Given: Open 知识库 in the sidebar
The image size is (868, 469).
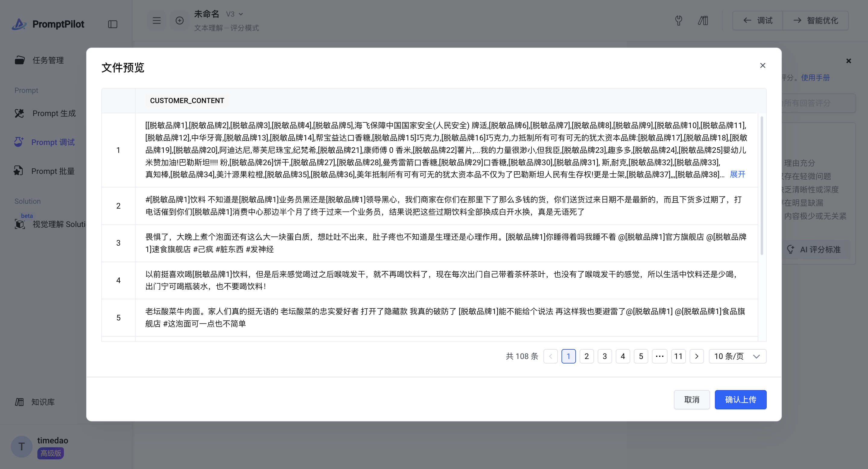Looking at the screenshot, I should (43, 402).
